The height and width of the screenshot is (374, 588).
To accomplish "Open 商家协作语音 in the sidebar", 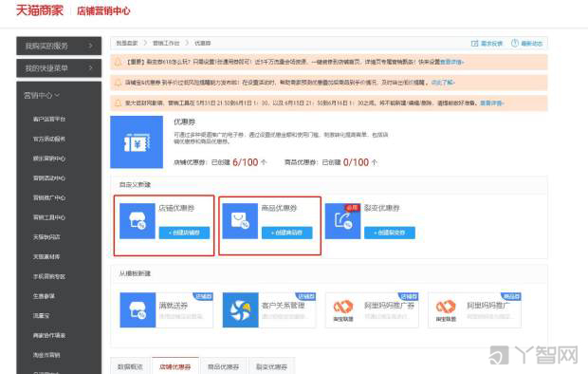I will coord(49,335).
